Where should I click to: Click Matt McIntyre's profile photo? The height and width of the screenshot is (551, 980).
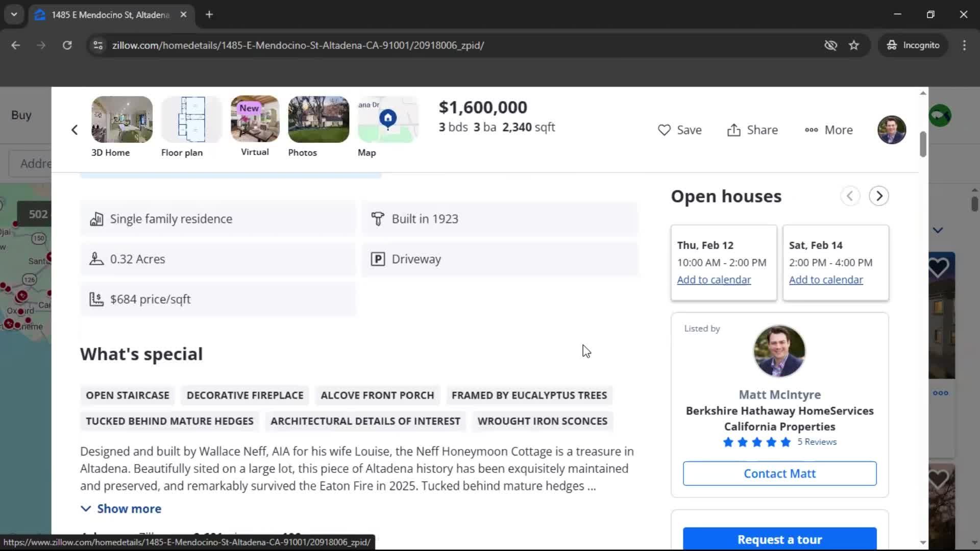[x=779, y=350]
